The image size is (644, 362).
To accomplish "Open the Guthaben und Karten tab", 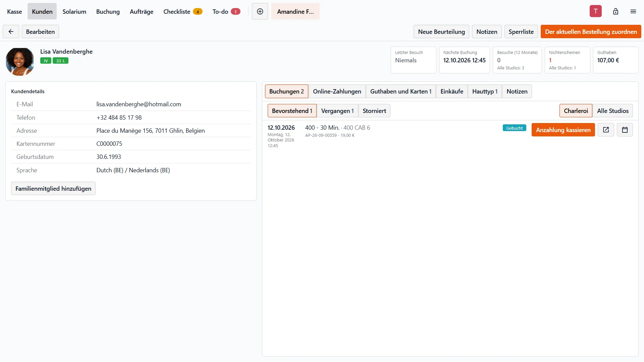I will [x=401, y=91].
